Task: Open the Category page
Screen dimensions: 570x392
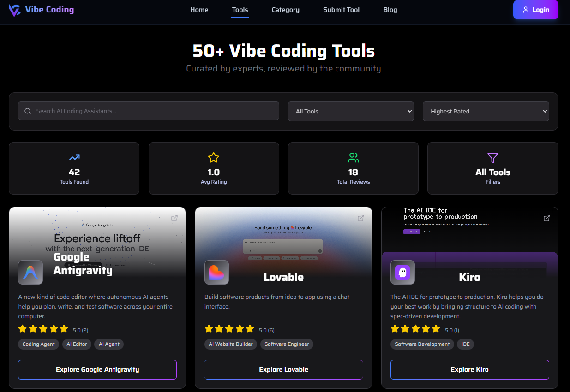Action: click(285, 10)
